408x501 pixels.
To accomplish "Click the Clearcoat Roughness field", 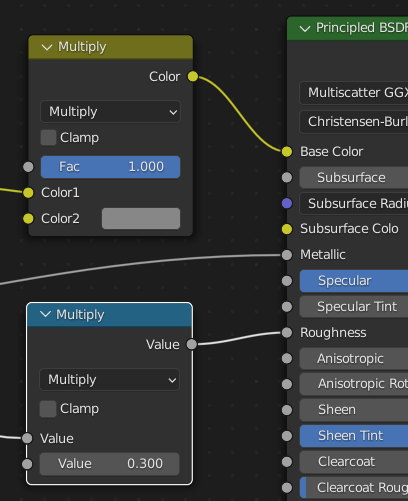I will pyautogui.click(x=354, y=488).
